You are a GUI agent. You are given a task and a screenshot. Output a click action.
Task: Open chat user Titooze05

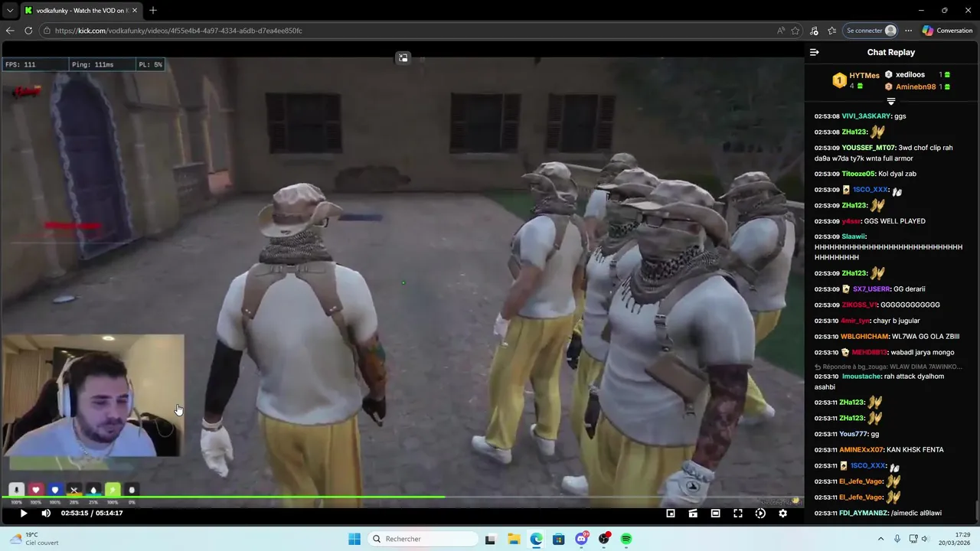pyautogui.click(x=858, y=174)
